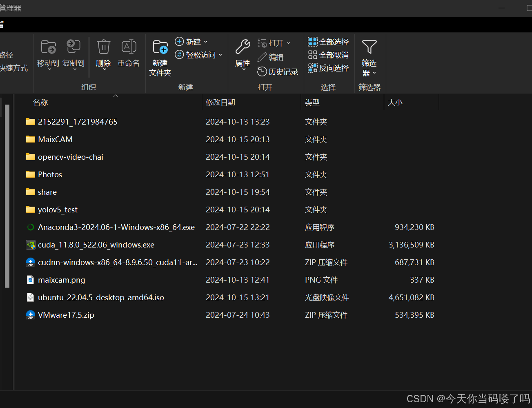Click the type cell 光盘映像文件
The height and width of the screenshot is (408, 532).
click(327, 297)
